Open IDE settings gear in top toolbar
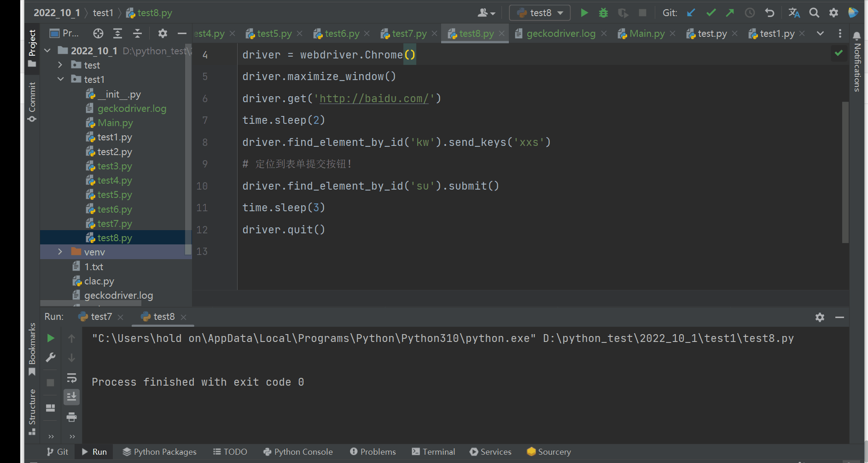This screenshot has height=463, width=868. click(x=833, y=13)
